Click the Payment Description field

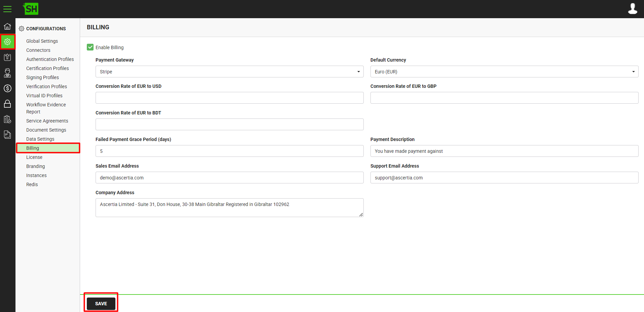[x=504, y=151]
